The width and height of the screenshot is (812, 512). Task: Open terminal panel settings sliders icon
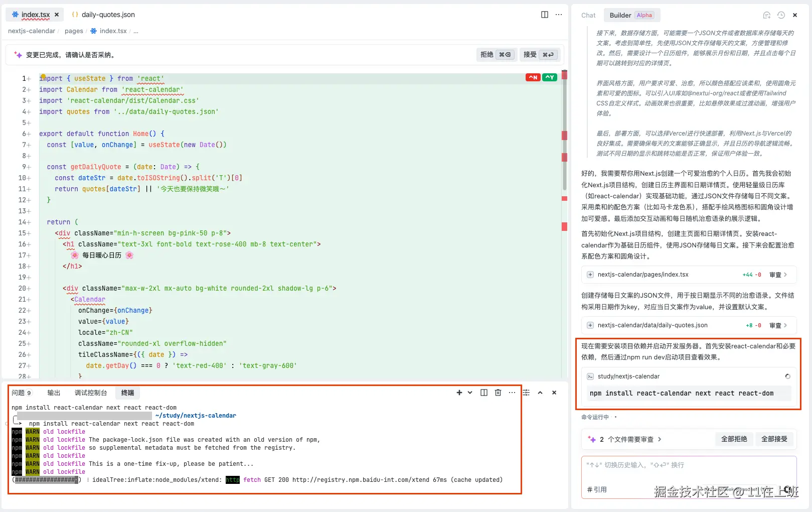[x=526, y=393]
